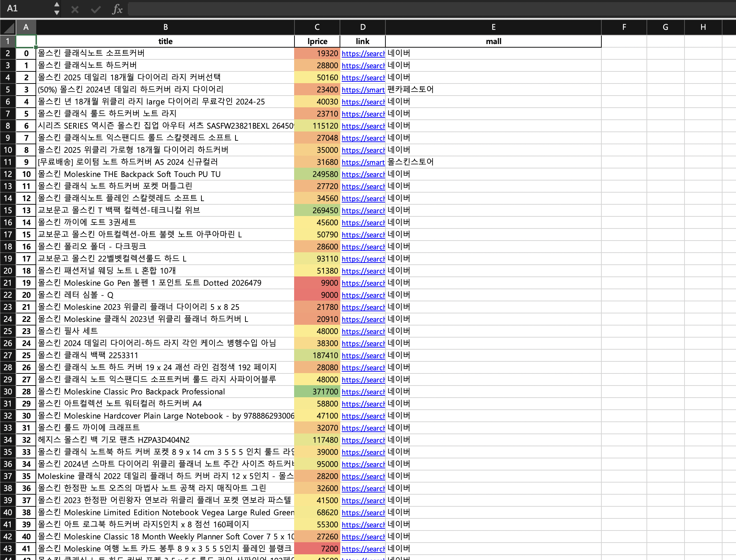Click price cell 269450

[x=317, y=210]
